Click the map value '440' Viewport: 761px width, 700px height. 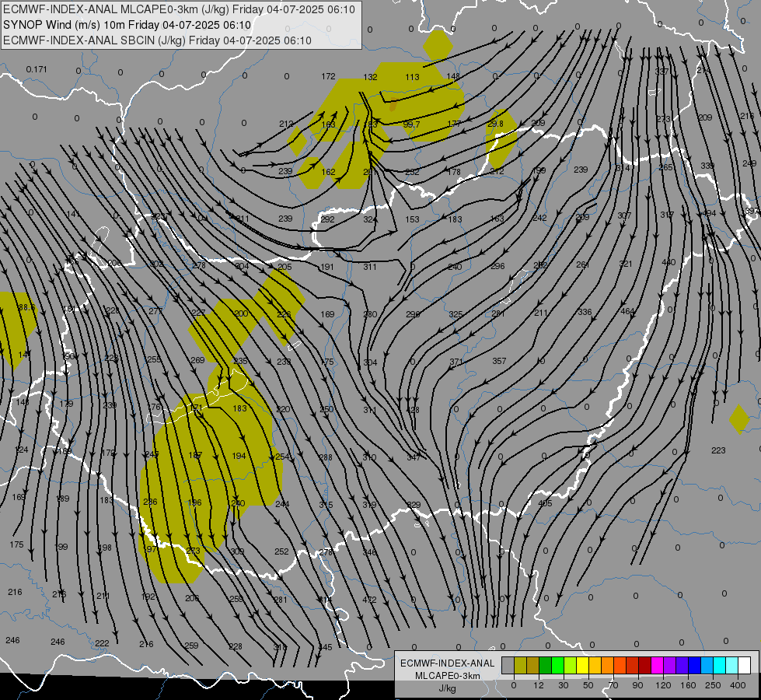pos(668,262)
